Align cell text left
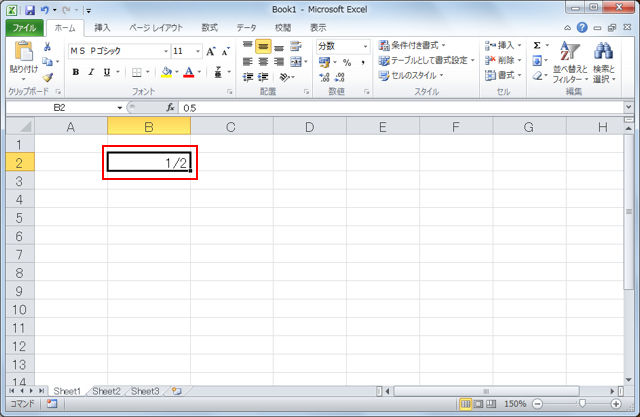Viewport: 640px width, 417px height. click(247, 62)
